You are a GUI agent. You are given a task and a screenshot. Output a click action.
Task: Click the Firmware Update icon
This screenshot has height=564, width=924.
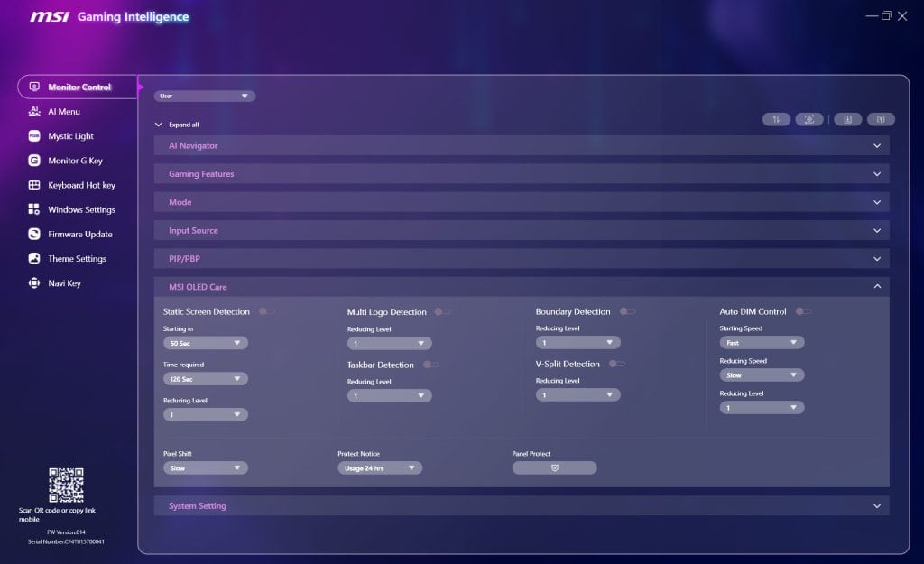[x=34, y=234]
